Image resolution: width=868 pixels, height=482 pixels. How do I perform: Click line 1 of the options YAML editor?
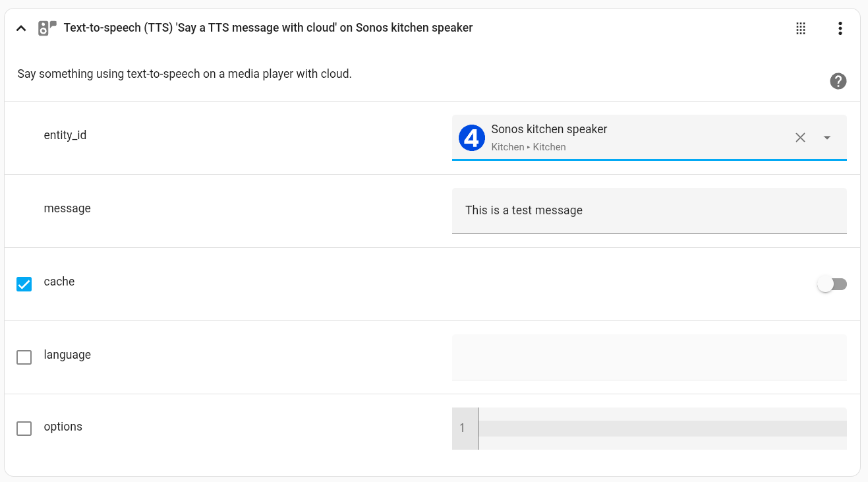coord(659,428)
